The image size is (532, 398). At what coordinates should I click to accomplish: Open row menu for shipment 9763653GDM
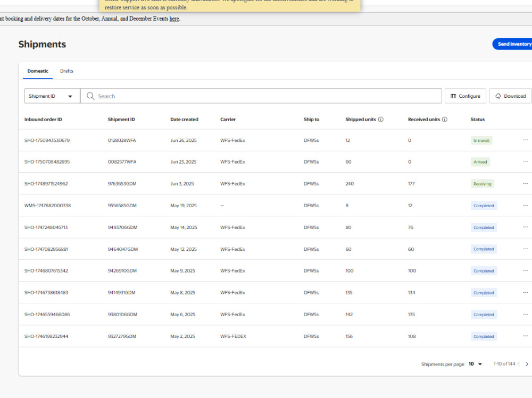(525, 183)
